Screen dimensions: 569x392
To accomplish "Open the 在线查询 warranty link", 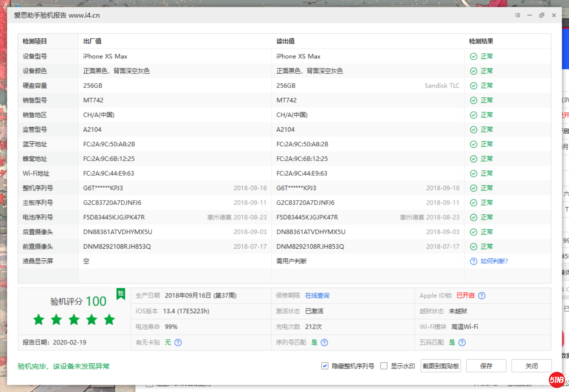I will pyautogui.click(x=317, y=296).
